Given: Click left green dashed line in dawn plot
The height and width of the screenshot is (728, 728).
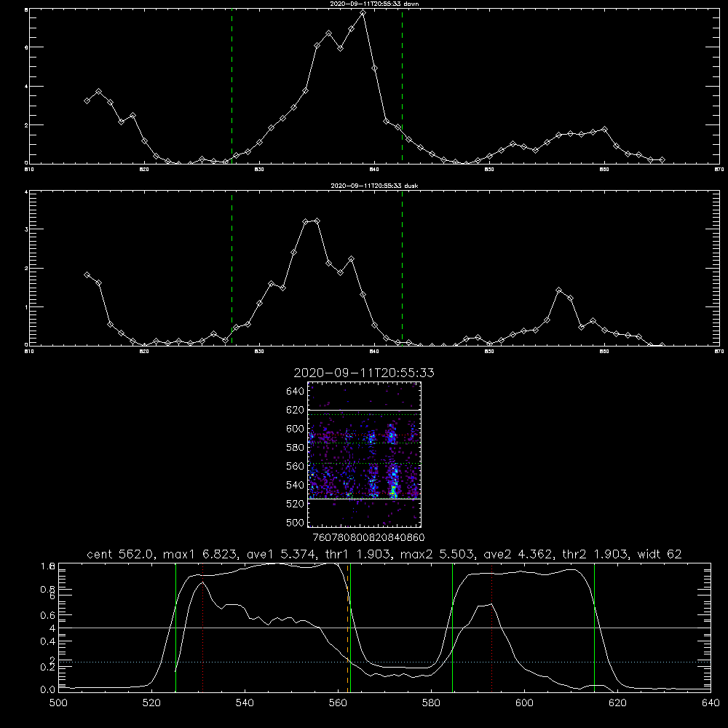Looking at the screenshot, I should 232,87.
